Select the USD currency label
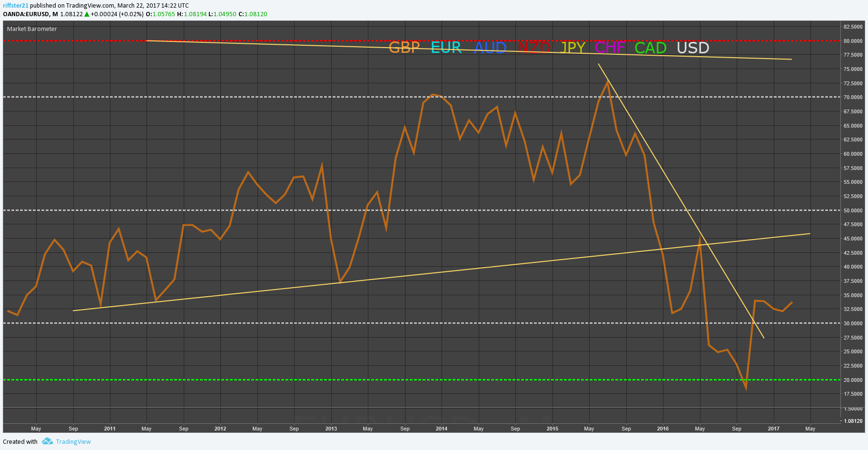The height and width of the screenshot is (450, 868). click(x=693, y=48)
